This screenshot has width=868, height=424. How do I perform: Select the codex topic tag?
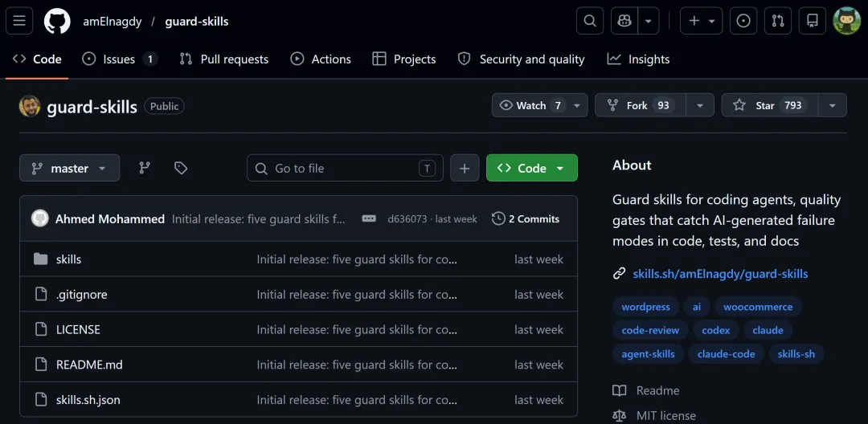[716, 331]
